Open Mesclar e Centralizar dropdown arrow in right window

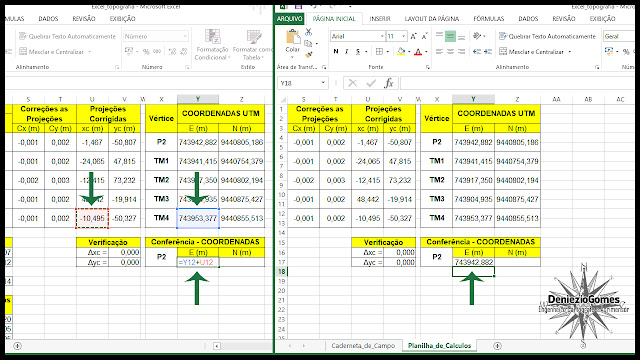(x=570, y=52)
